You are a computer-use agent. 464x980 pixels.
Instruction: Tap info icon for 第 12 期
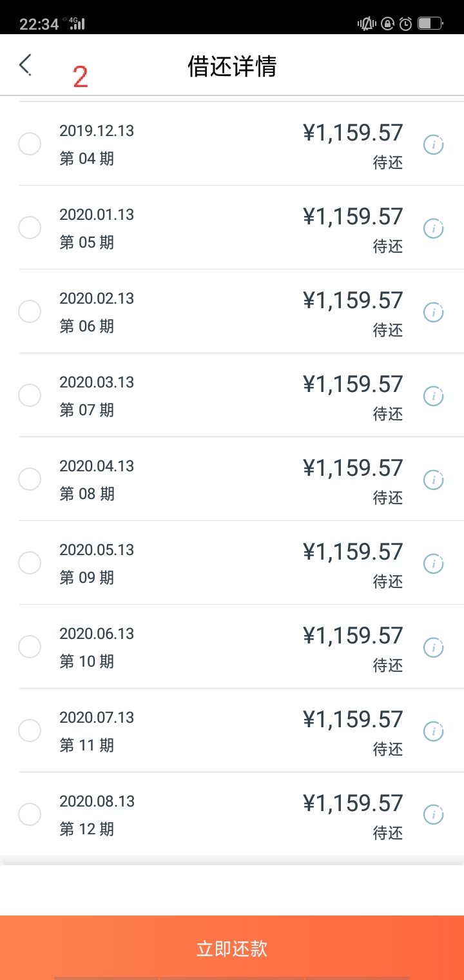[433, 815]
